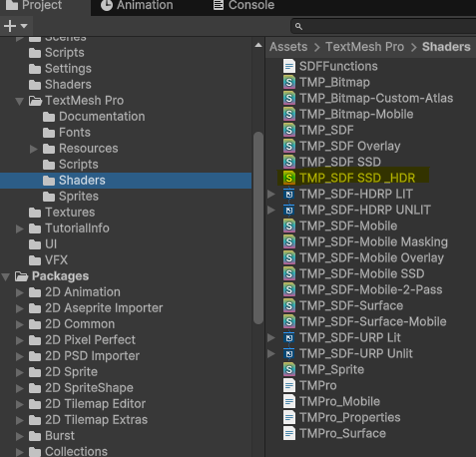The image size is (476, 457).
Task: Click the folder tree vertical scrollbar
Action: [x=258, y=228]
